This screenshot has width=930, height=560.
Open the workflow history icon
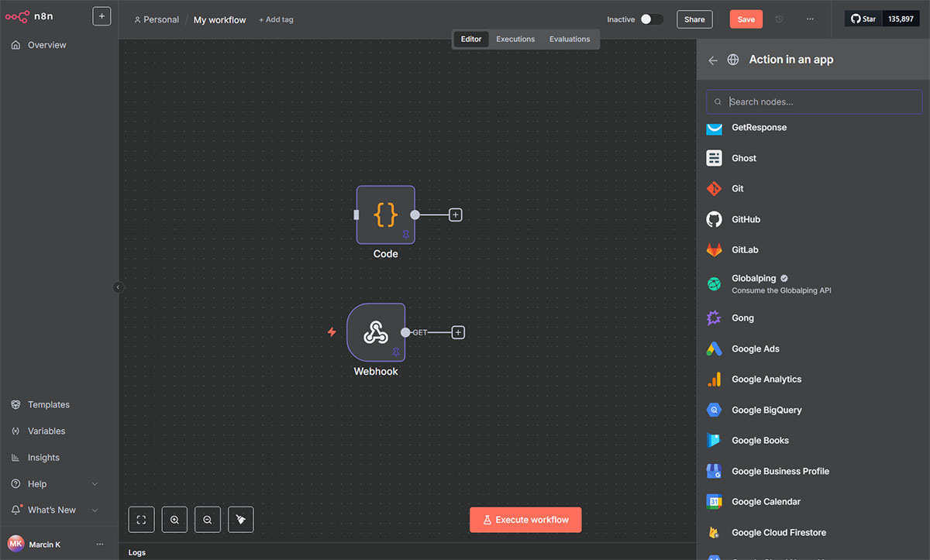[780, 19]
